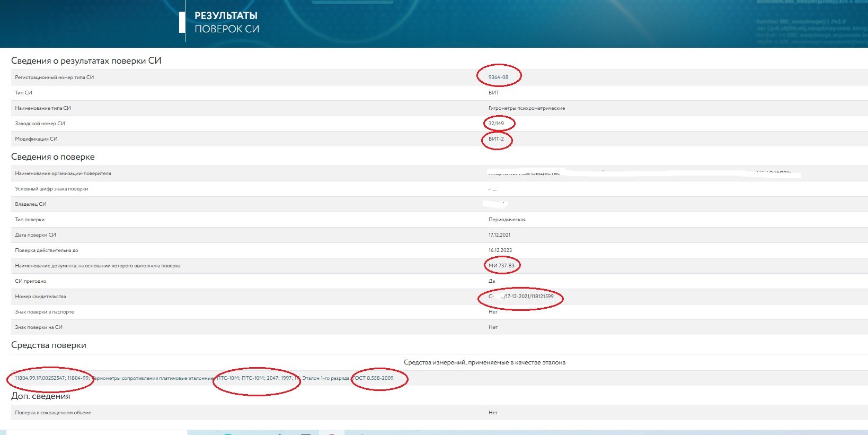The height and width of the screenshot is (435, 868).
Task: Click the Сведения о поверке section heading
Action: 53,157
